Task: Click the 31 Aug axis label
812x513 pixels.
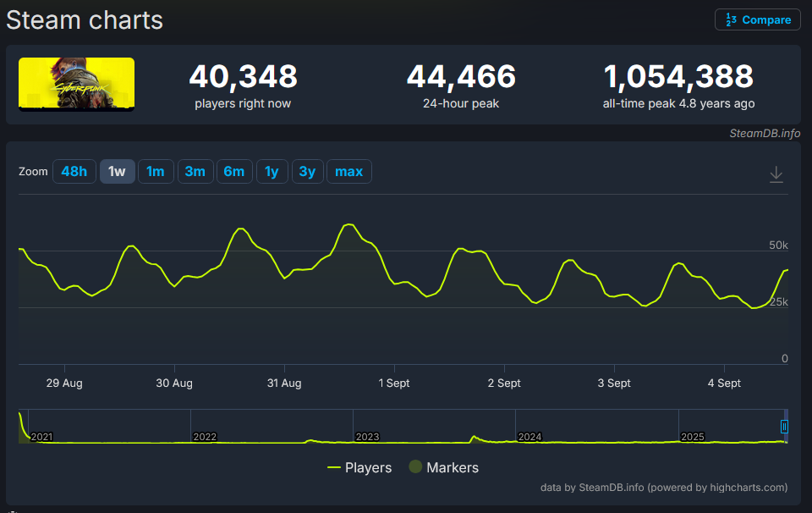Action: click(x=284, y=383)
